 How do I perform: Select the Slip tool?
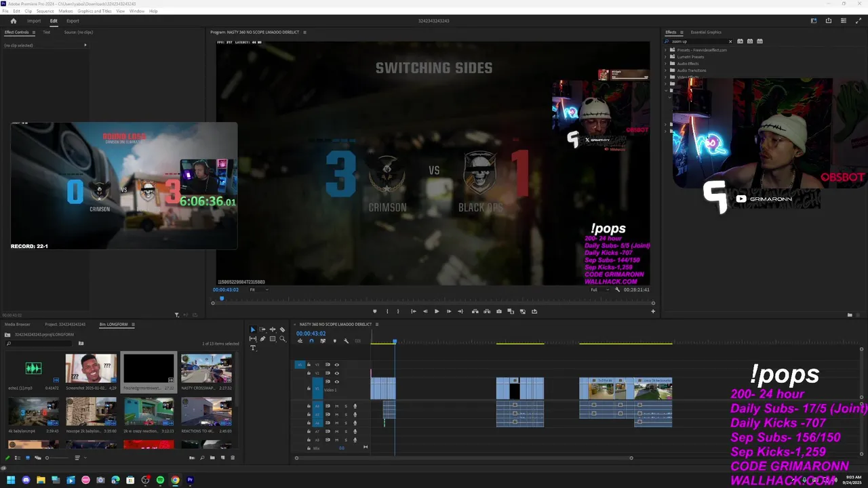pyautogui.click(x=253, y=339)
